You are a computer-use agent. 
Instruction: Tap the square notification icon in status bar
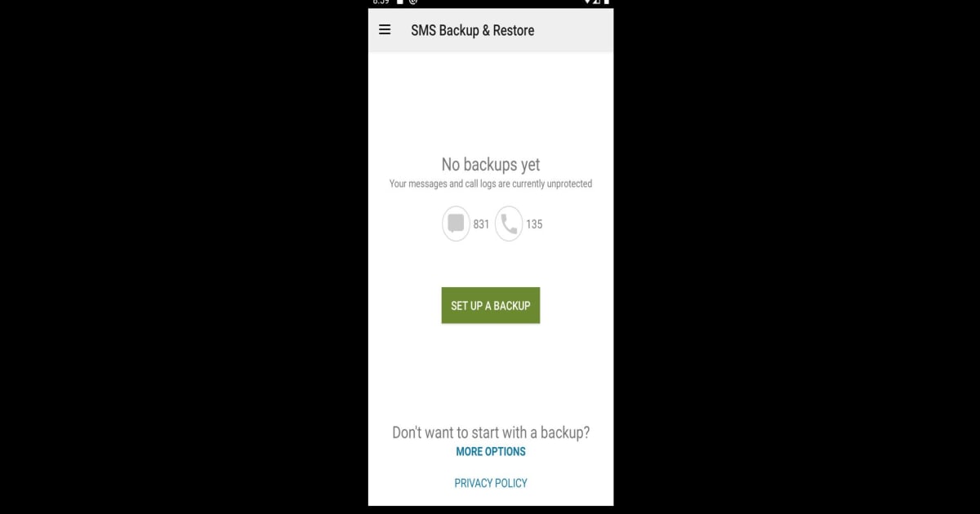tap(400, 2)
